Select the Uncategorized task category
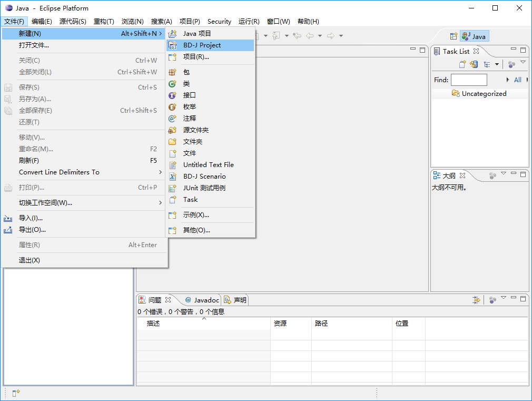 click(479, 93)
